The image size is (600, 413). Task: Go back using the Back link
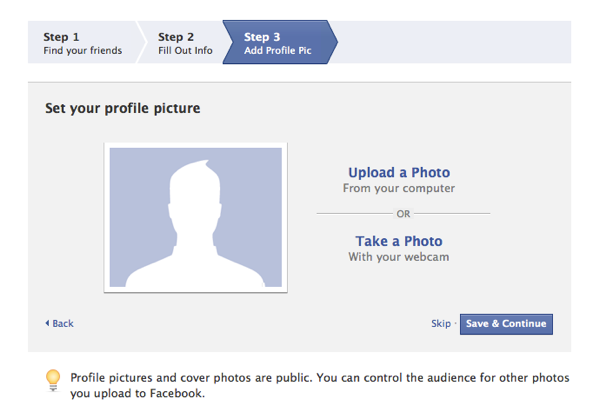click(63, 324)
